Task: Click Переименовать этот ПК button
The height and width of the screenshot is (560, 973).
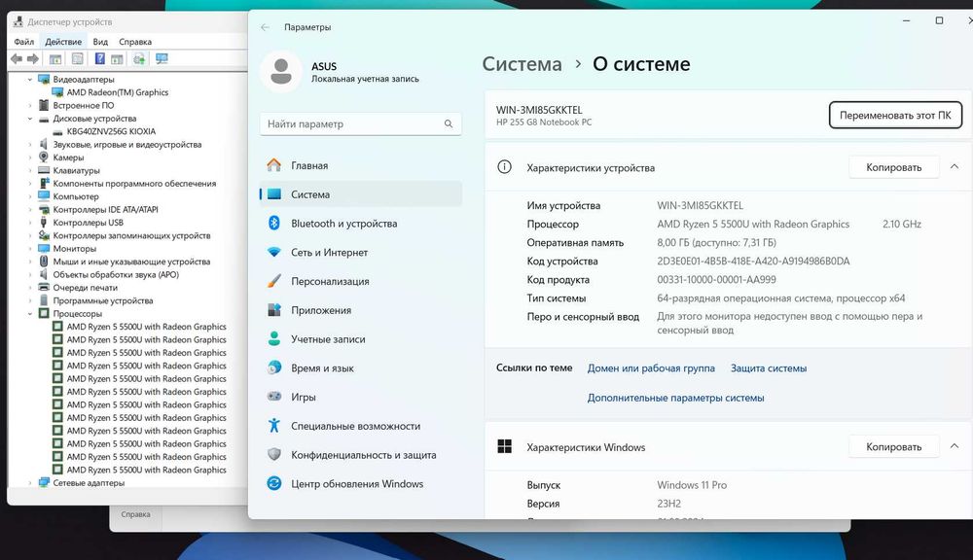Action: click(x=895, y=116)
